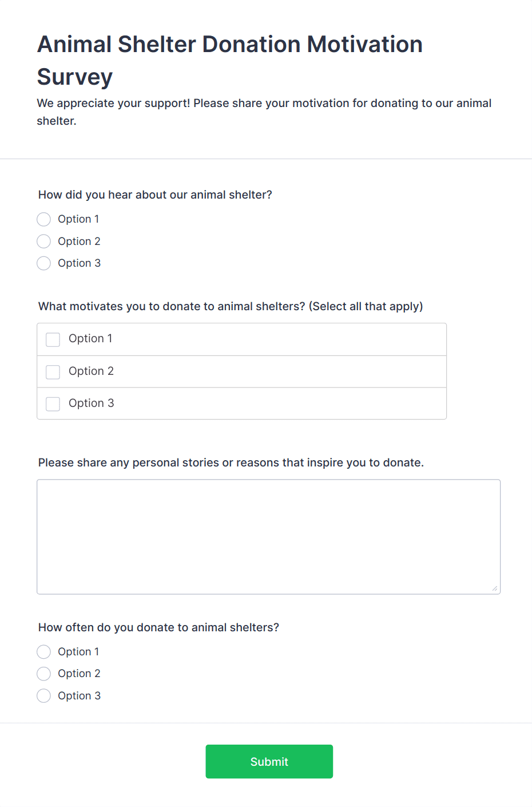The height and width of the screenshot is (807, 532).
Task: Select Option 1 for how you heard about shelter
Action: coord(43,219)
